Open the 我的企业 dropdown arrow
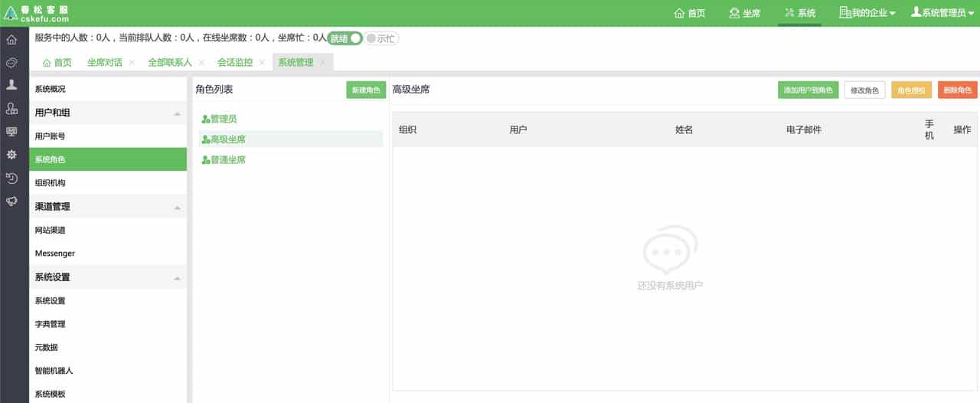Image resolution: width=980 pixels, height=403 pixels. tap(892, 14)
